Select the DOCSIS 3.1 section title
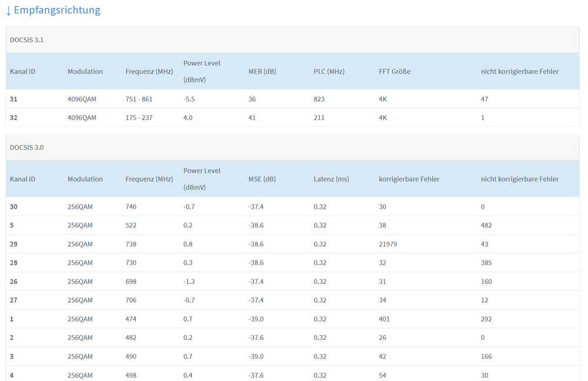 tap(26, 40)
